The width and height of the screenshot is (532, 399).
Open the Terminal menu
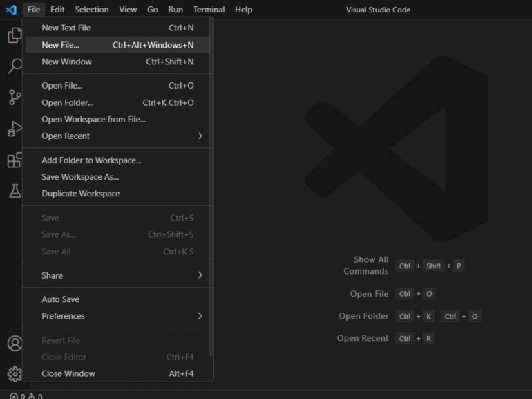tap(209, 10)
